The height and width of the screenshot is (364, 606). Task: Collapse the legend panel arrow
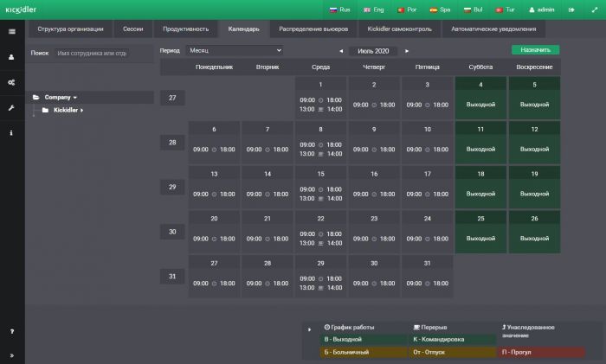(x=309, y=329)
